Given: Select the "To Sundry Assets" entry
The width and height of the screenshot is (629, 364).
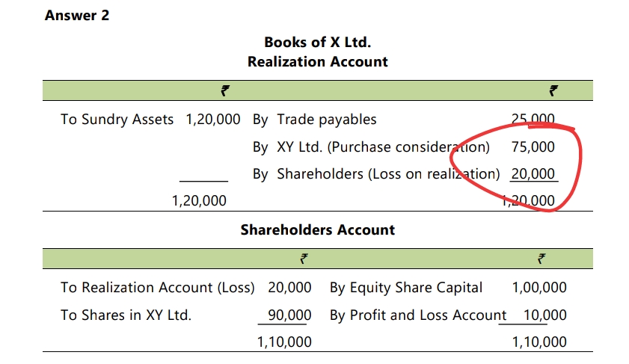Looking at the screenshot, I should (x=117, y=119).
